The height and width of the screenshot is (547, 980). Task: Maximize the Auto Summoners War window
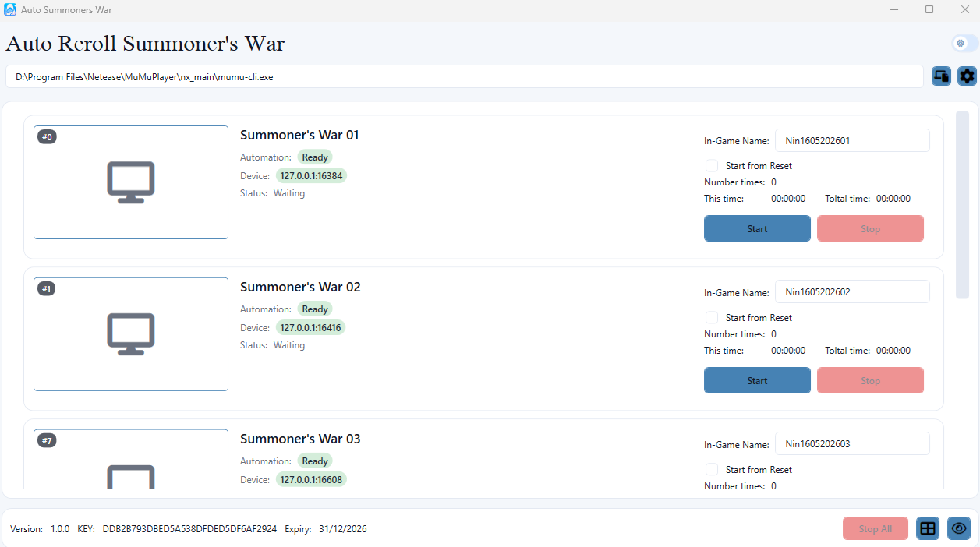coord(929,9)
